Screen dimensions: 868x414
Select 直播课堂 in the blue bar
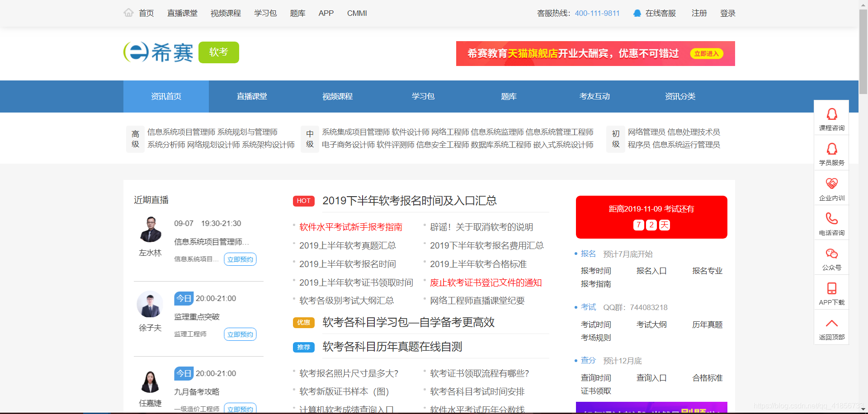point(252,96)
